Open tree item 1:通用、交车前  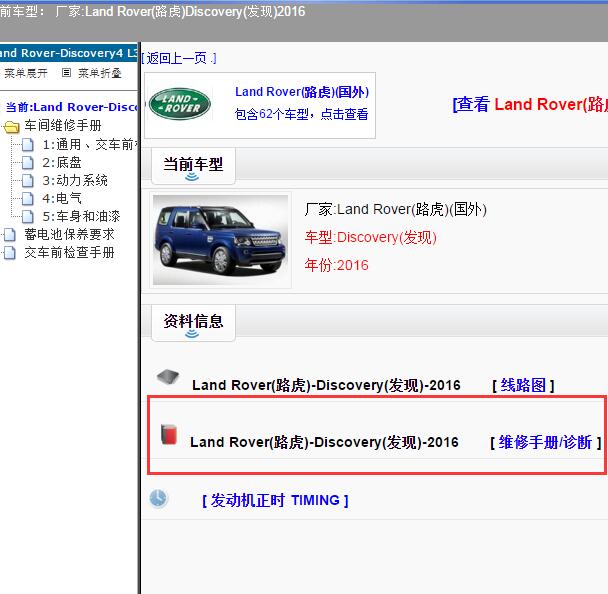tap(89, 145)
